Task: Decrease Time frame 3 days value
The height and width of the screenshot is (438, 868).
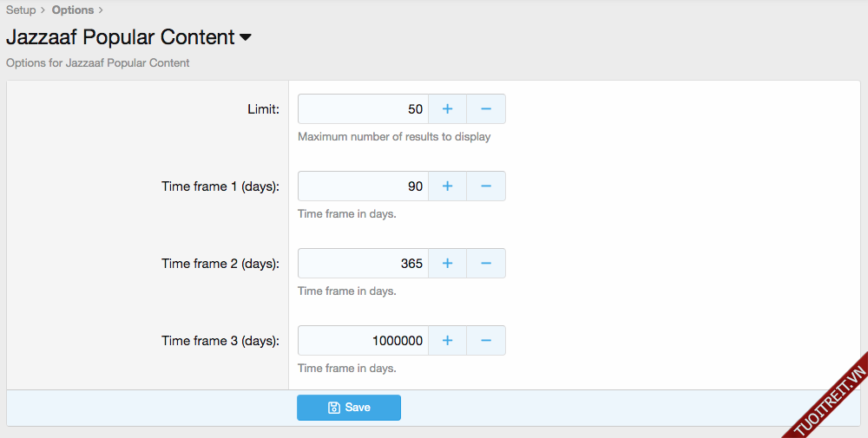Action: click(486, 341)
